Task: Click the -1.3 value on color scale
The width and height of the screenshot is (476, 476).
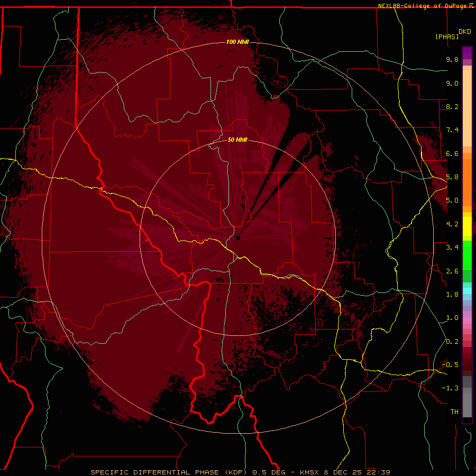Action: coord(450,388)
